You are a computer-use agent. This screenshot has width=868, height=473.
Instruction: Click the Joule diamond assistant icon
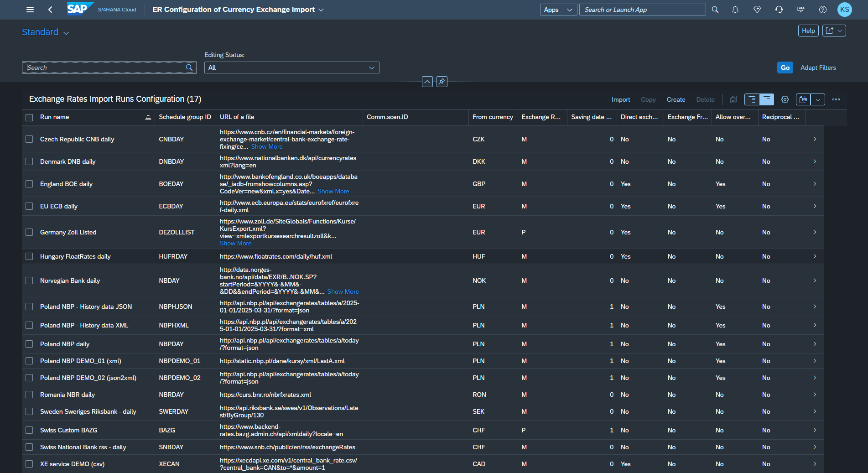click(x=757, y=10)
